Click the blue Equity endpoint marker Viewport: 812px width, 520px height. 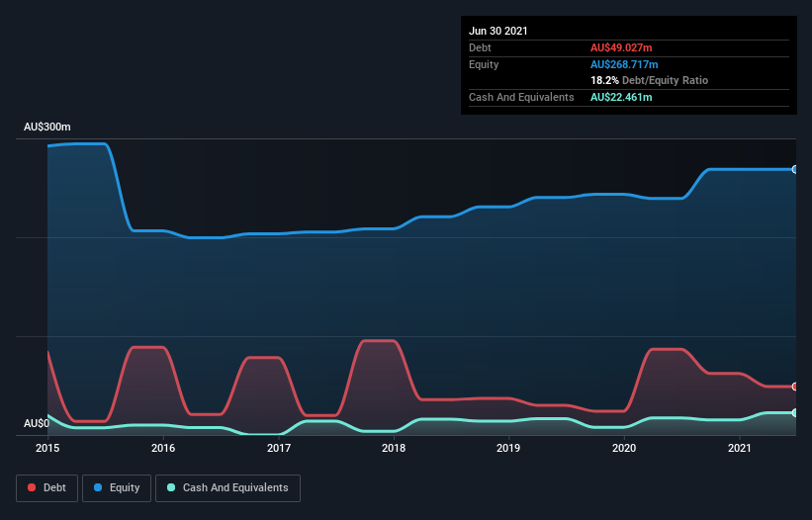click(795, 169)
